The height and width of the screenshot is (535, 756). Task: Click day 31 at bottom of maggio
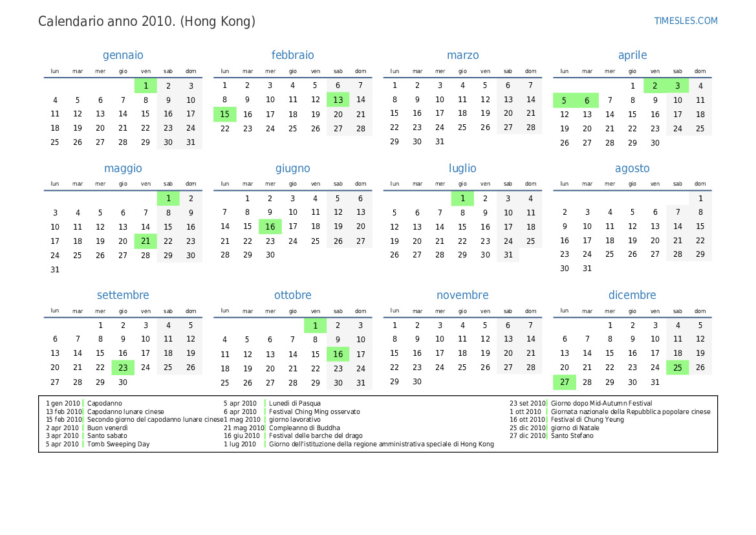(55, 270)
